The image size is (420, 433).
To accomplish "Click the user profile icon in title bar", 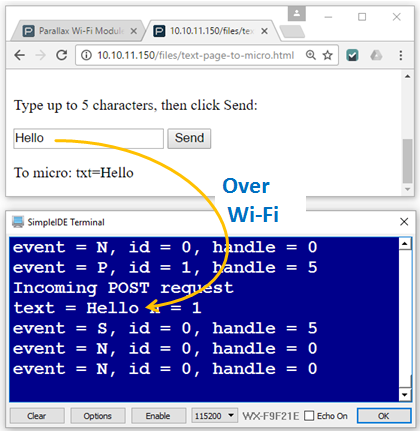I will click(297, 14).
